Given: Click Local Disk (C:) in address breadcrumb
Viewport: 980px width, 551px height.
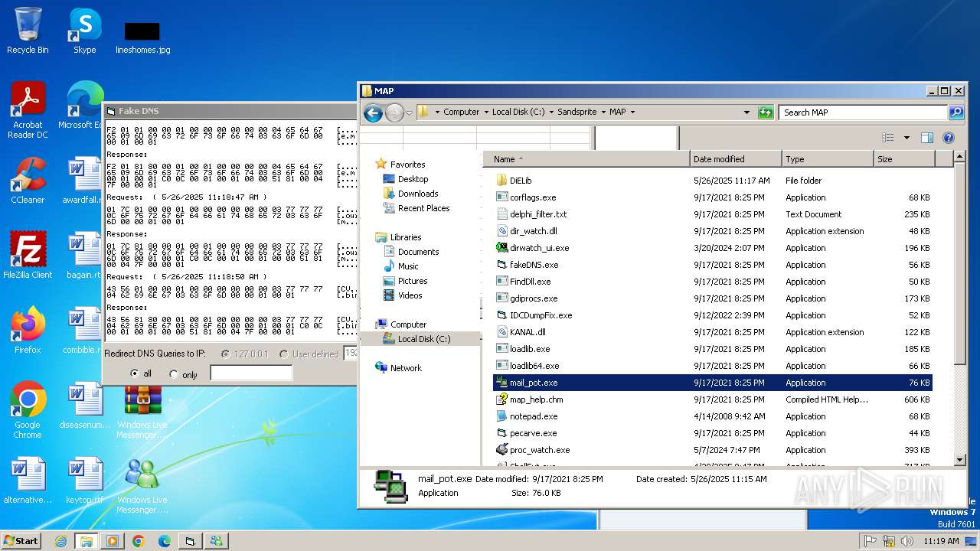Looking at the screenshot, I should (518, 112).
